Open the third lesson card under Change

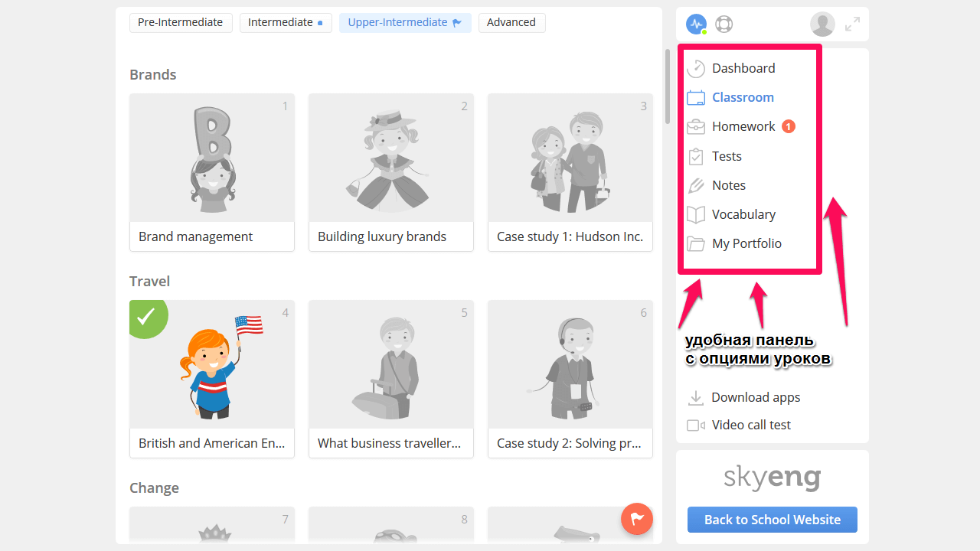570,525
